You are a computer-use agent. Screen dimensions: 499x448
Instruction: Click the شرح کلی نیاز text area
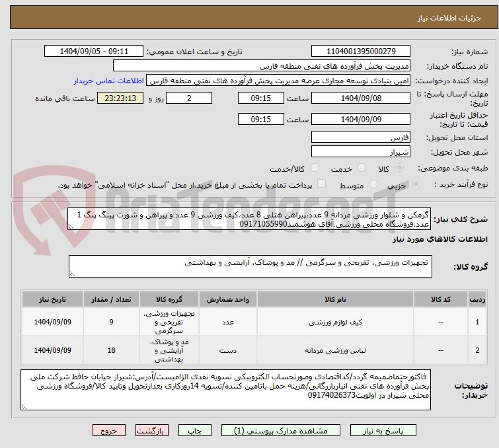[249, 219]
